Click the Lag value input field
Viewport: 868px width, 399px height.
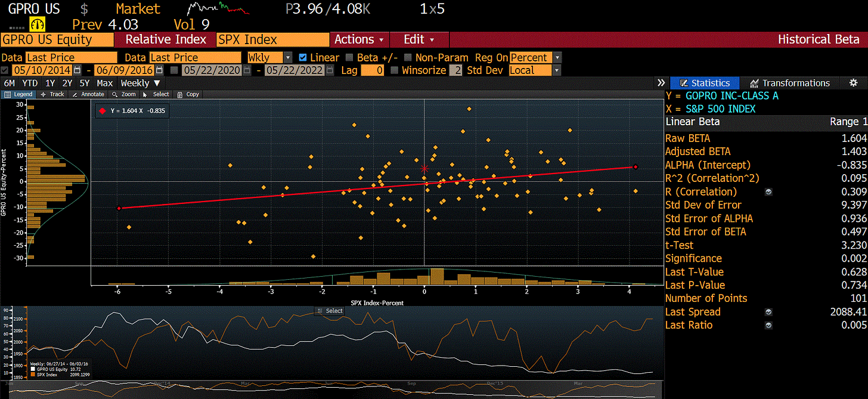373,70
